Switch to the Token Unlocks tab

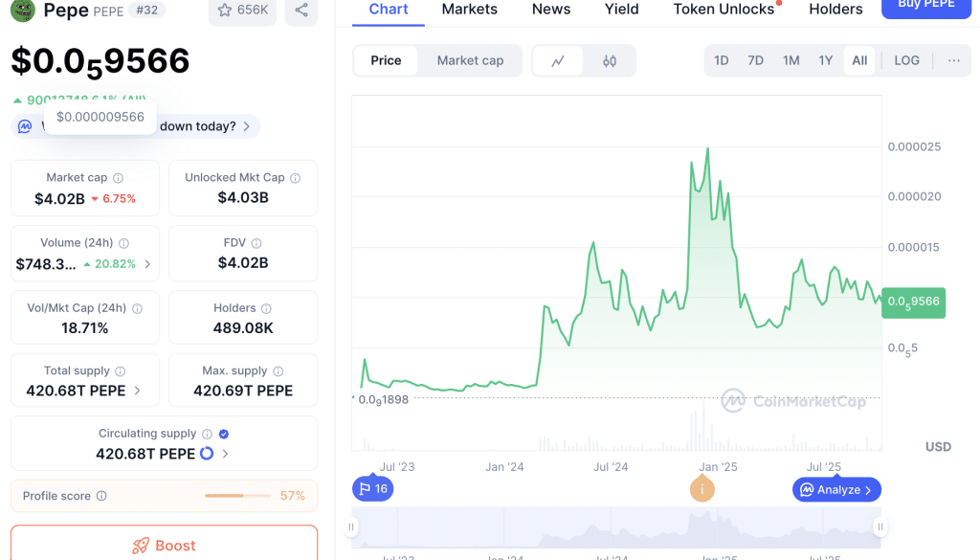[x=724, y=10]
